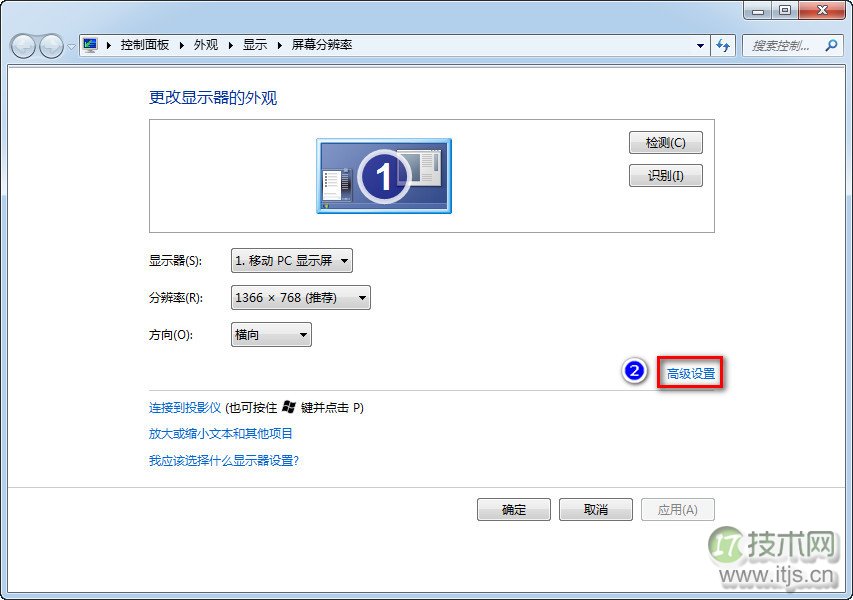Open the 连接到投影仪 link
Viewport: 853px width, 600px height.
pyautogui.click(x=185, y=407)
